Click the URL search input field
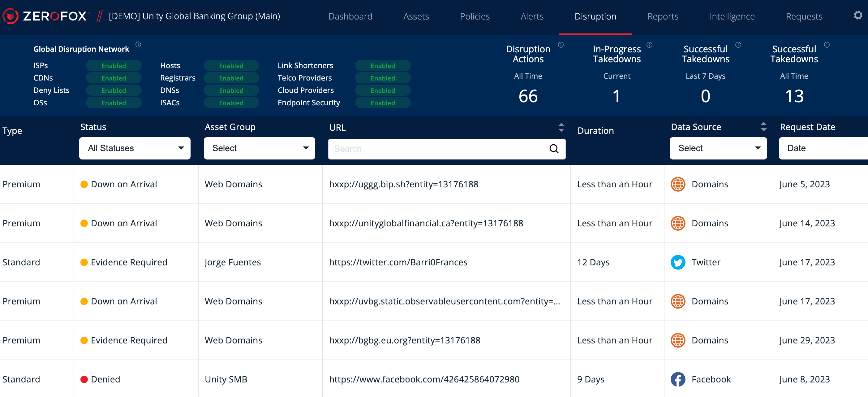This screenshot has height=397, width=868. click(x=438, y=149)
